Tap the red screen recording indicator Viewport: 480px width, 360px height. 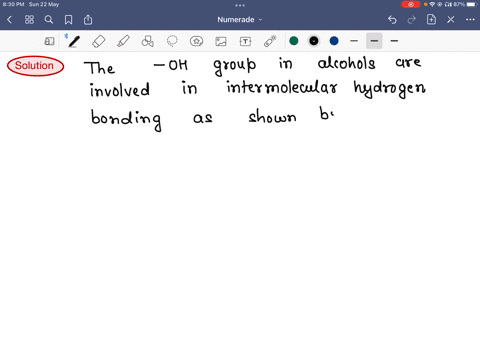pyautogui.click(x=411, y=4)
